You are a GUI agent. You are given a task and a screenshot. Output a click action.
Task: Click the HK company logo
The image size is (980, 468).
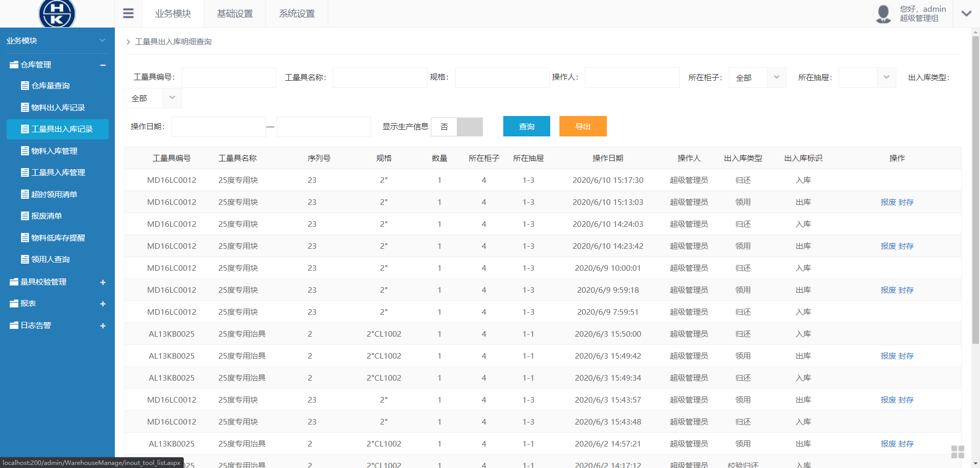(x=57, y=14)
